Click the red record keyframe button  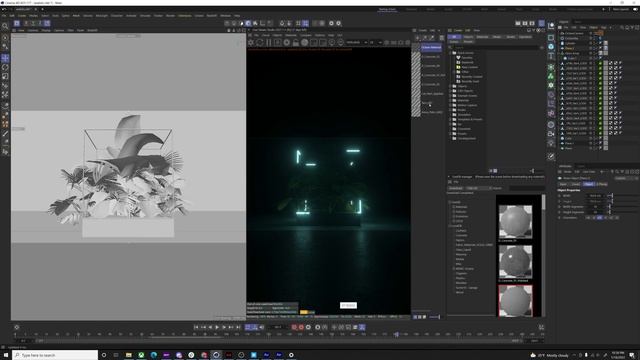pos(294,327)
